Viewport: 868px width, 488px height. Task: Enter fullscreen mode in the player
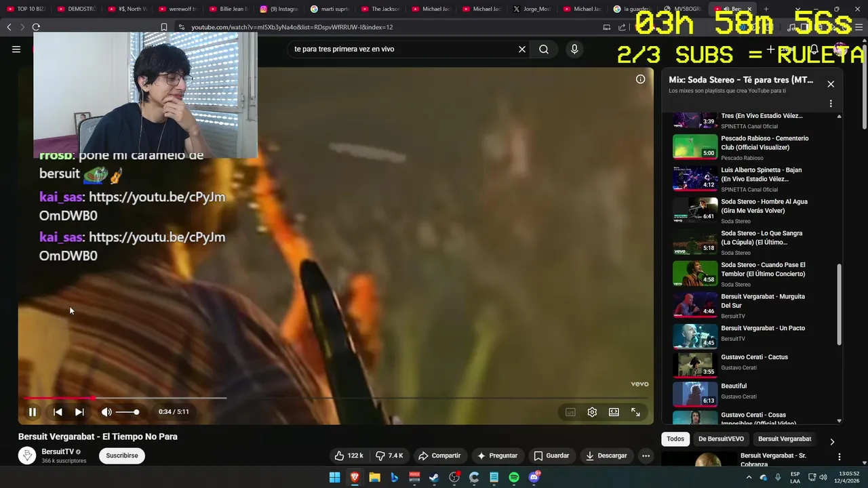635,412
